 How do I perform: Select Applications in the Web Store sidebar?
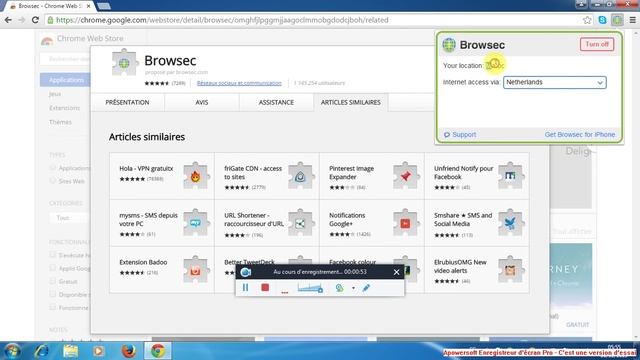click(x=65, y=80)
